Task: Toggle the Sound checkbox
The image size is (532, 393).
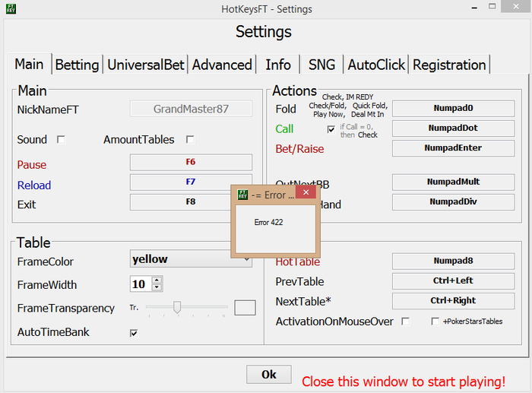Action: click(62, 140)
